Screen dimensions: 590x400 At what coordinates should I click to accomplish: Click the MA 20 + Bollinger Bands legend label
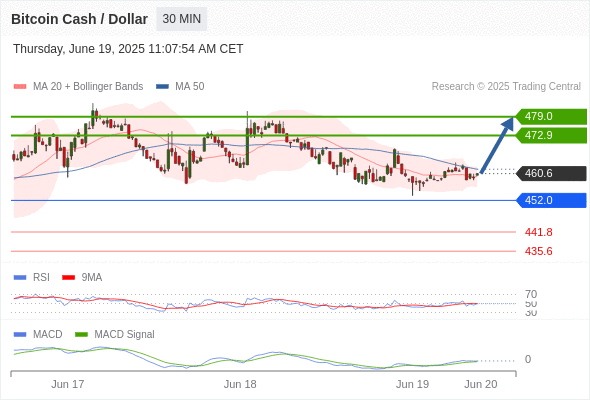pyautogui.click(x=88, y=87)
